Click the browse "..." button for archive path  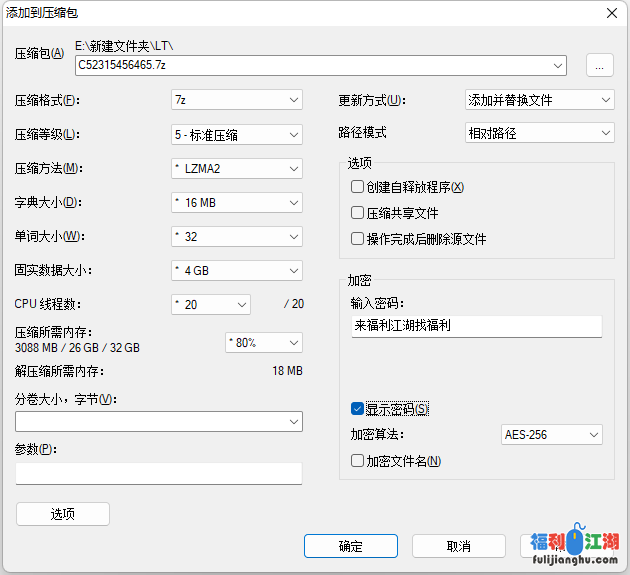pyautogui.click(x=598, y=65)
